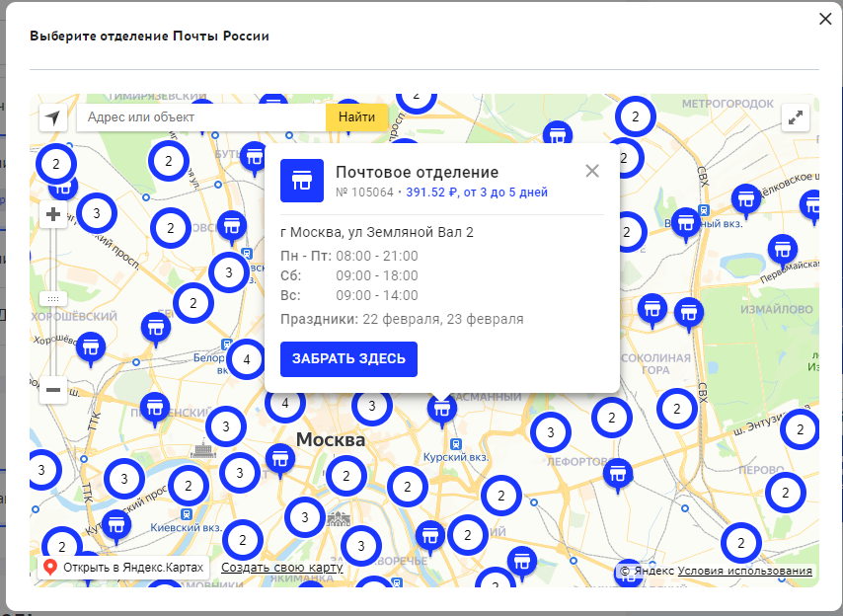Screen dimensions: 843x616
Task: Close the post office selection dialog
Action: (825, 19)
